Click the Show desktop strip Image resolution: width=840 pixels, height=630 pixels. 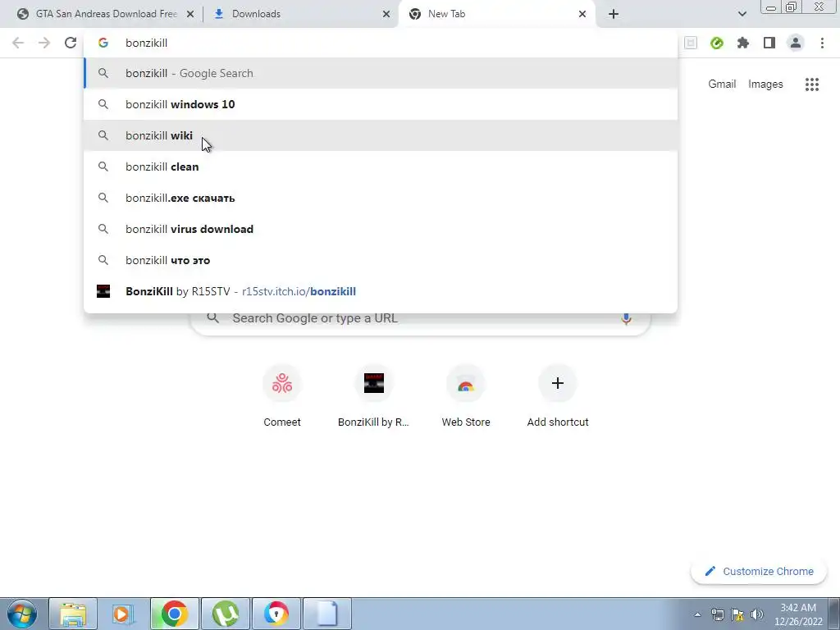pos(834,614)
